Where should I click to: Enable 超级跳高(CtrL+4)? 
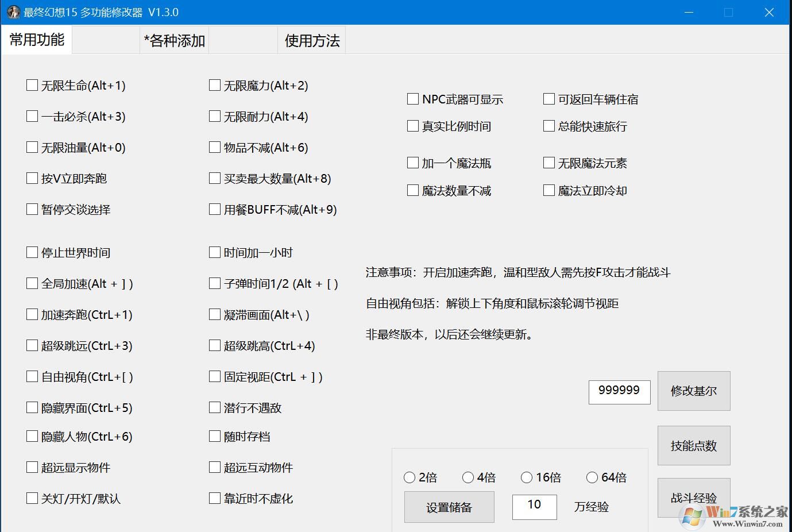coord(214,345)
